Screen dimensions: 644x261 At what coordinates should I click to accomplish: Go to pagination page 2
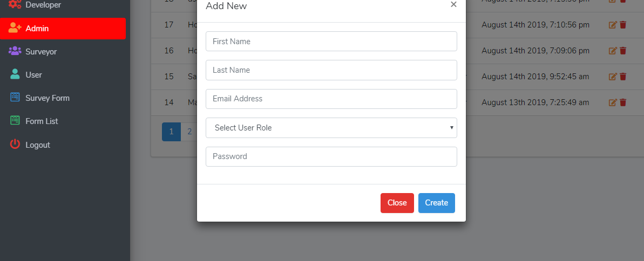click(189, 132)
